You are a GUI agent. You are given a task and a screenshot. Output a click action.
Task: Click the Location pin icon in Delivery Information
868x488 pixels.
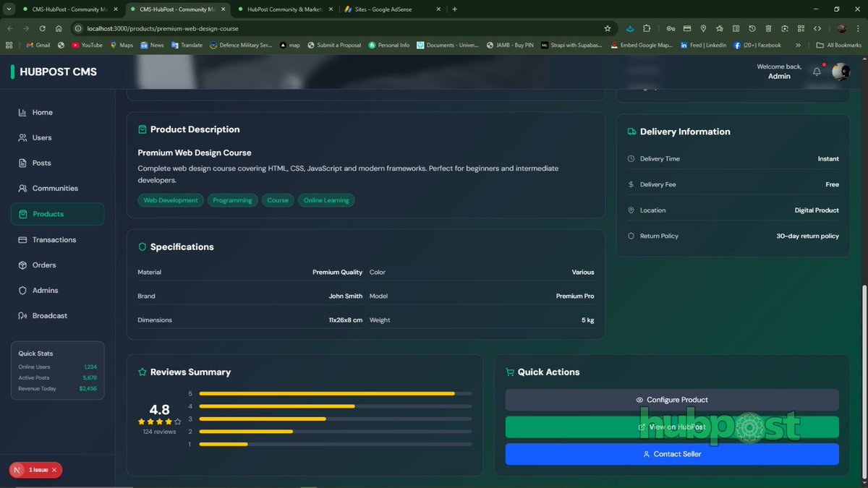(631, 210)
